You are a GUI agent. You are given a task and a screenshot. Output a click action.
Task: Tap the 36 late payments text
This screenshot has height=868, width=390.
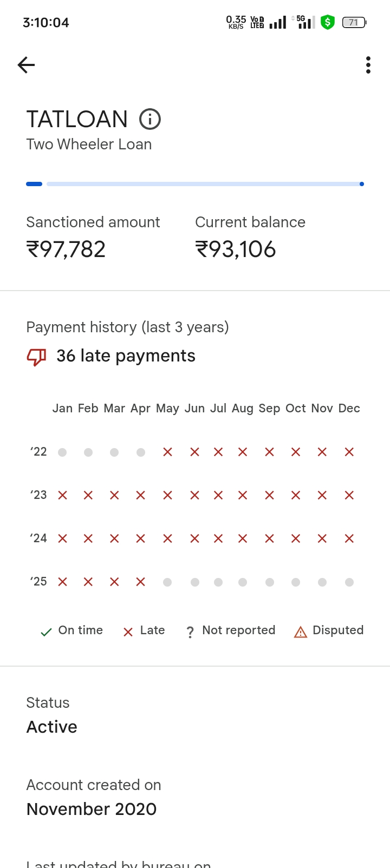(x=126, y=356)
